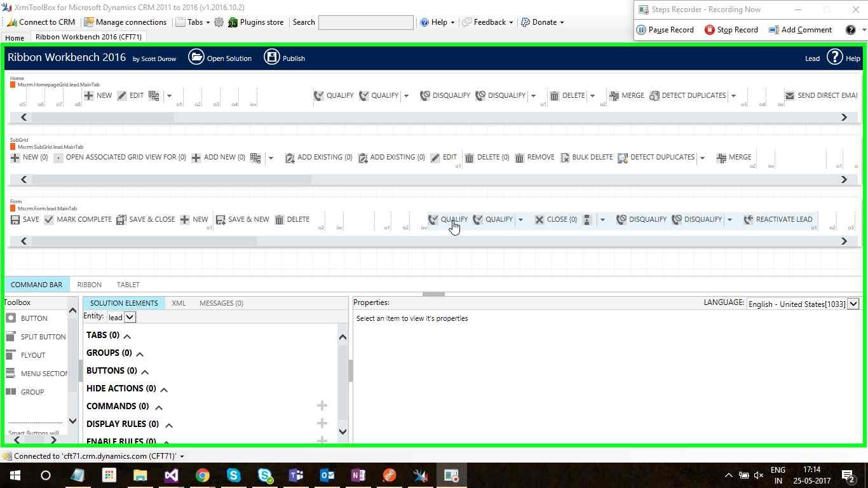The width and height of the screenshot is (868, 488).
Task: Select MERGE in Home ribbon row
Action: point(627,95)
